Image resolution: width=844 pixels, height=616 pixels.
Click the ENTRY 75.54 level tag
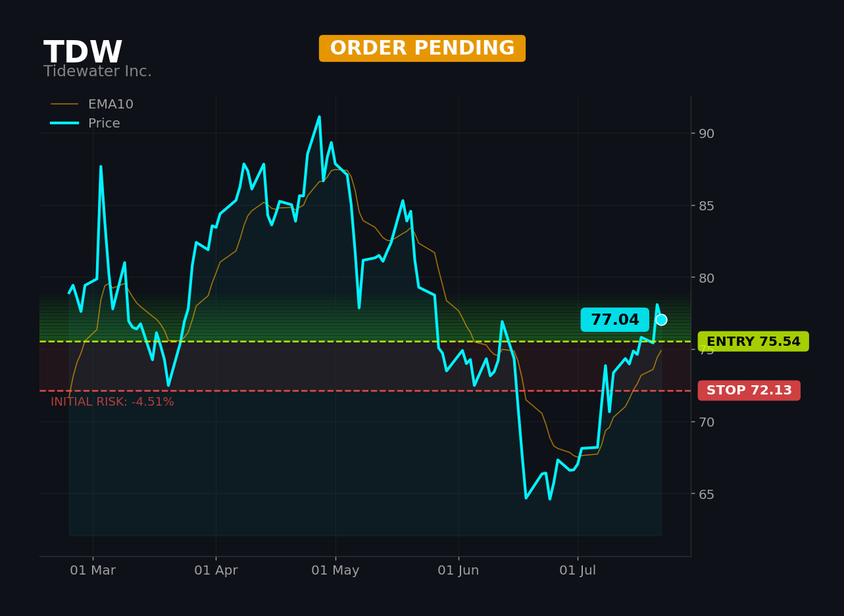click(753, 342)
